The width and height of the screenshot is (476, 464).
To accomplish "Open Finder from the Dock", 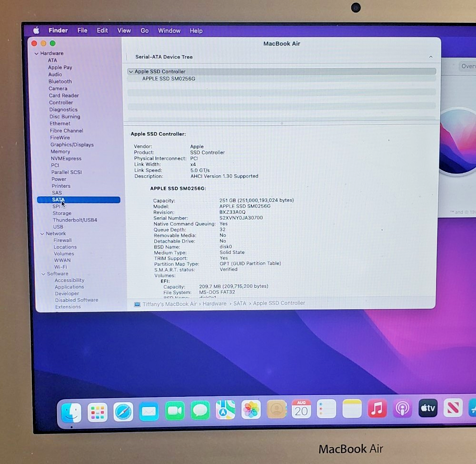I will point(71,413).
